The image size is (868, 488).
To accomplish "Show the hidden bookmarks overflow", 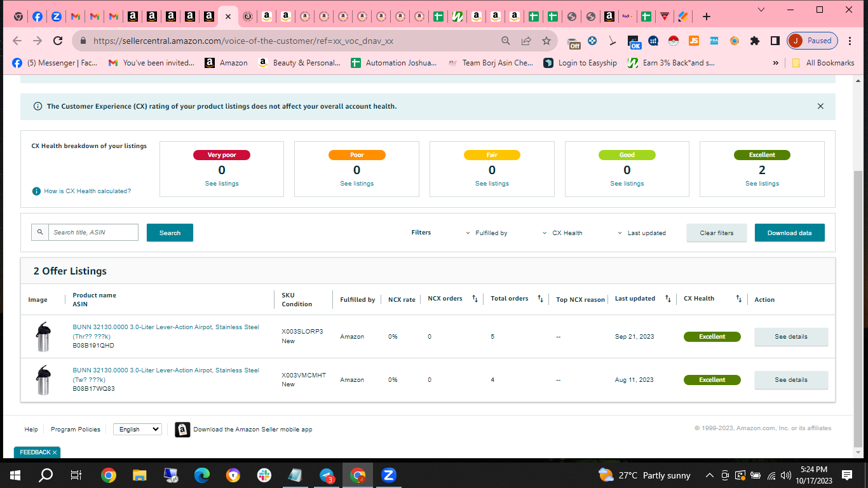I will tap(775, 63).
